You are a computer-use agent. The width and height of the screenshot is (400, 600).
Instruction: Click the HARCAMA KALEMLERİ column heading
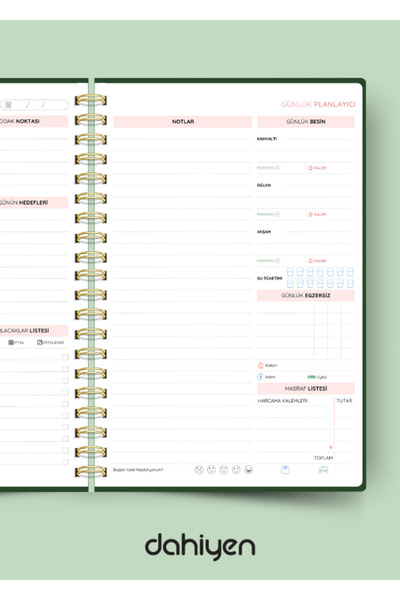282,401
